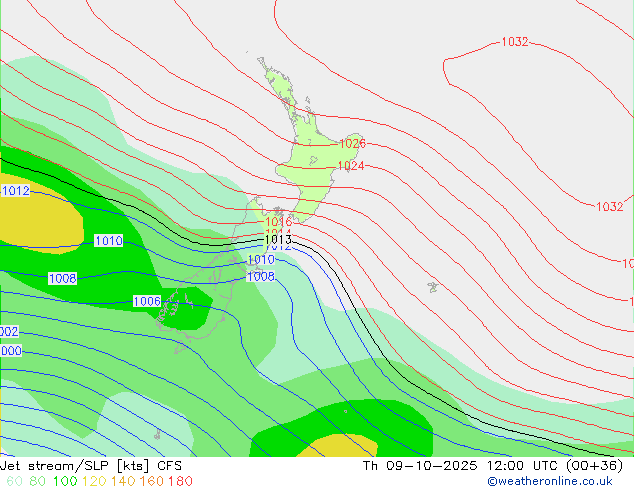Viewport: 634px width, 490px height.
Task: Click the forecast date 'Th 09-10-2025 12:00 UTC'
Action: coord(462,466)
